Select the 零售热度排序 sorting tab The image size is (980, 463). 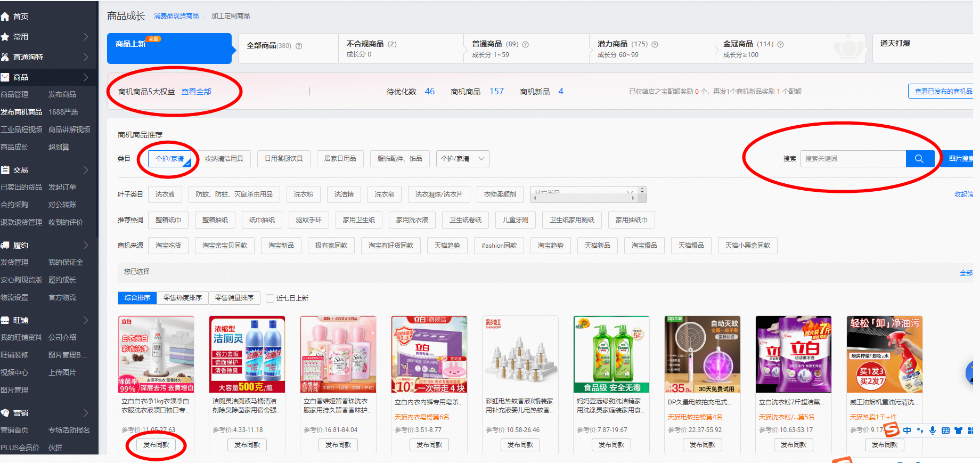[x=182, y=298]
